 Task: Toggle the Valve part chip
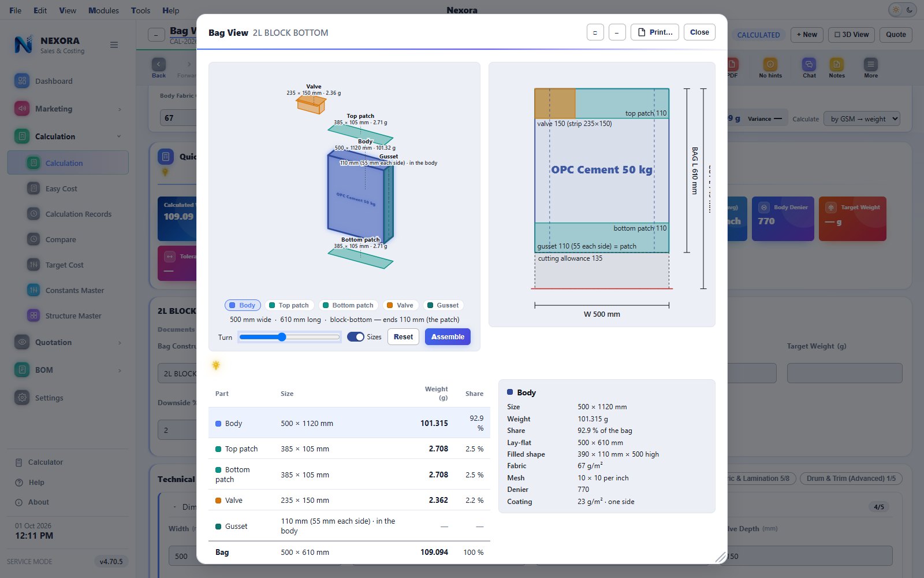click(400, 305)
